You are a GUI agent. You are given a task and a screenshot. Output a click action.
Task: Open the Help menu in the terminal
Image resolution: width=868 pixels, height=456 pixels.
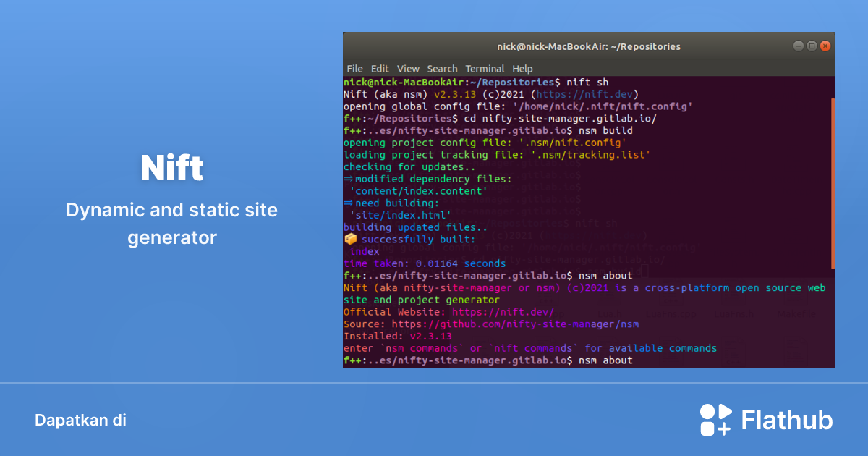522,69
